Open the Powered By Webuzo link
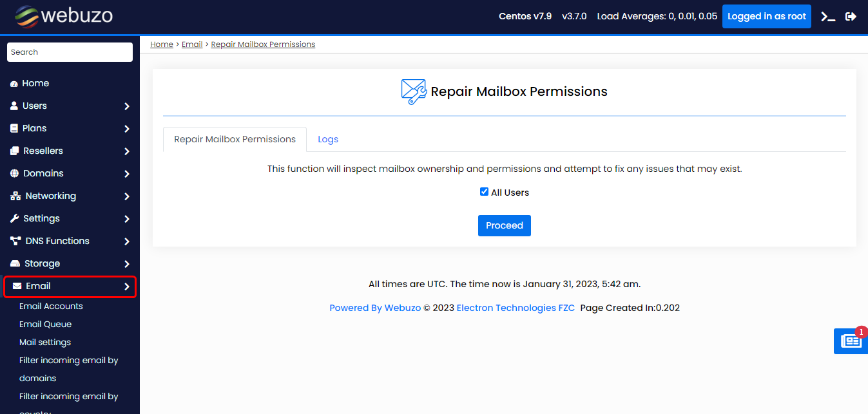The image size is (868, 414). [375, 308]
